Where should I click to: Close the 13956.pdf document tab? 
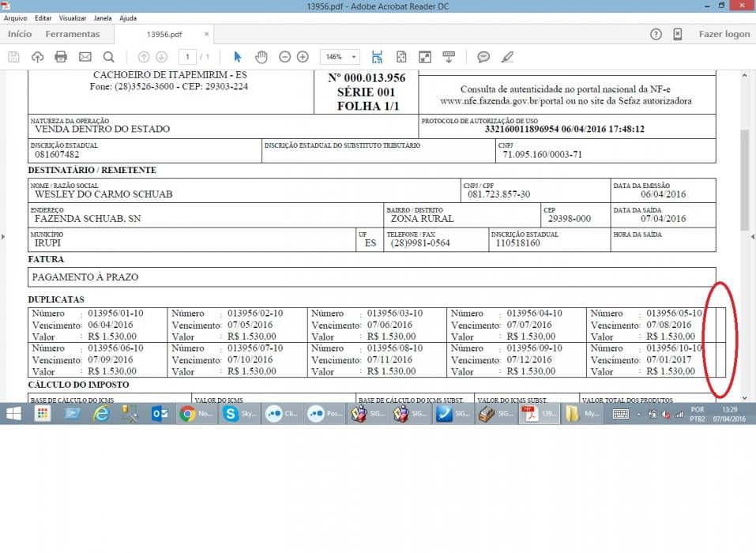coord(206,34)
